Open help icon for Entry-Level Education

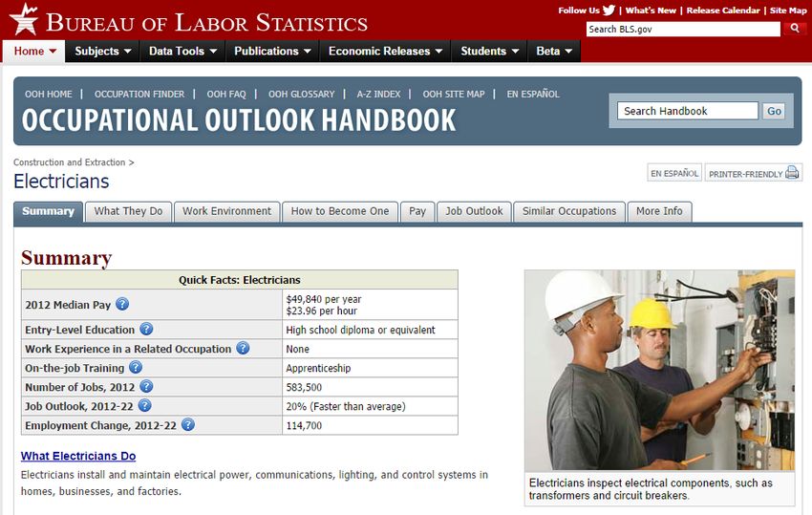pyautogui.click(x=146, y=329)
